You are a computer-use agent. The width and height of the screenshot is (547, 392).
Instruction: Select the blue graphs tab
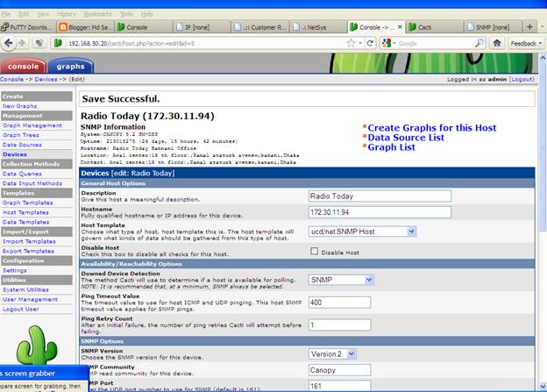tap(71, 66)
